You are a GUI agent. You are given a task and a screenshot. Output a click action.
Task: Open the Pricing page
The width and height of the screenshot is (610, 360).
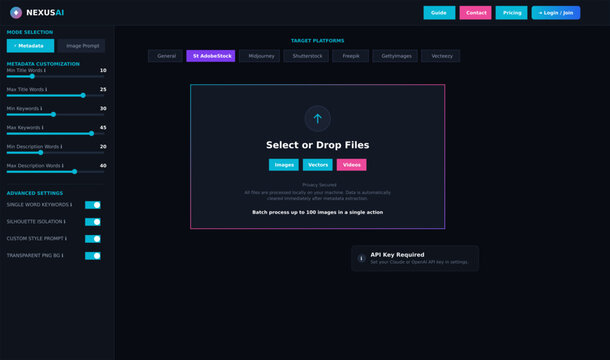pos(512,13)
